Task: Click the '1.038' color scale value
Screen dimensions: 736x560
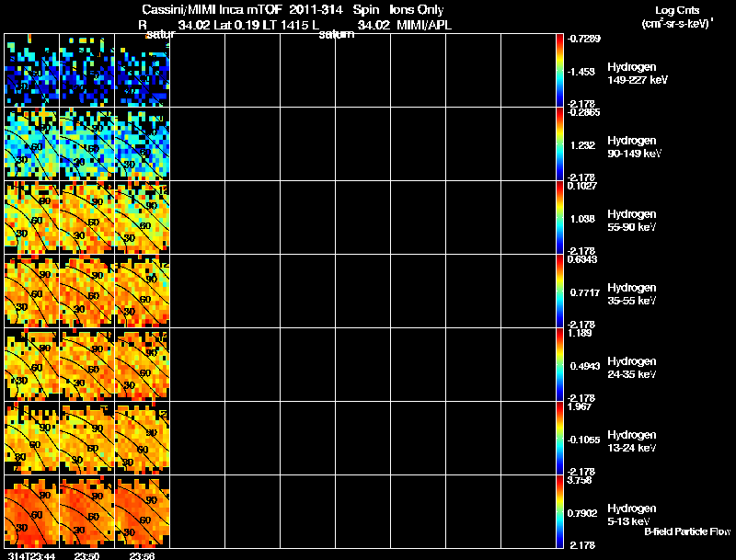Action: tap(582, 219)
